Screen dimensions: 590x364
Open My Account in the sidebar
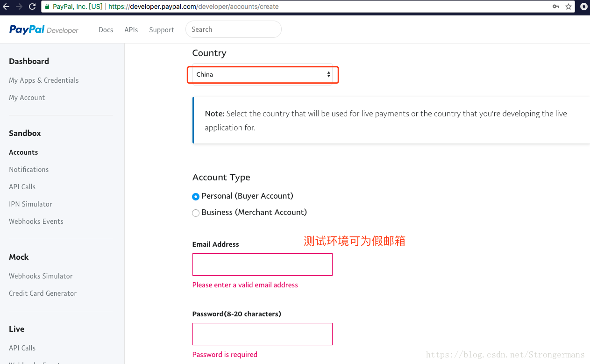[x=27, y=98]
